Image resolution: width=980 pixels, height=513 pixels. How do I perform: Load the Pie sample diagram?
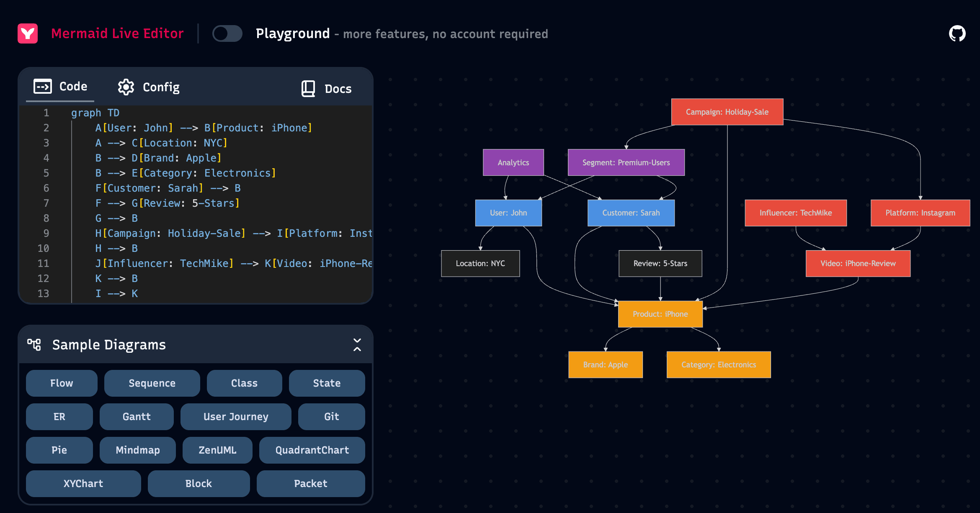click(59, 450)
